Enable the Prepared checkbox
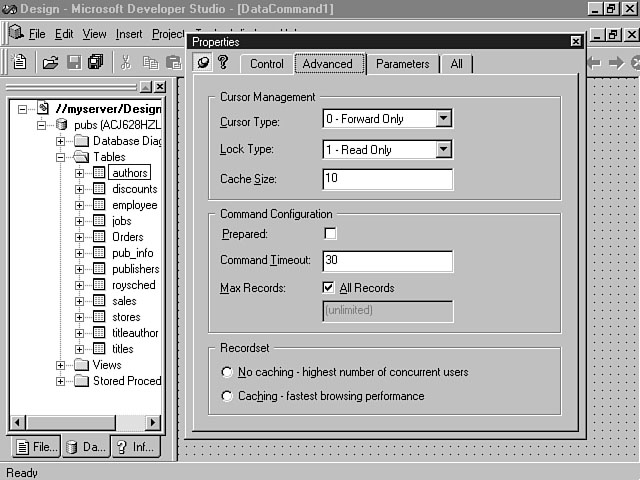 pos(331,233)
